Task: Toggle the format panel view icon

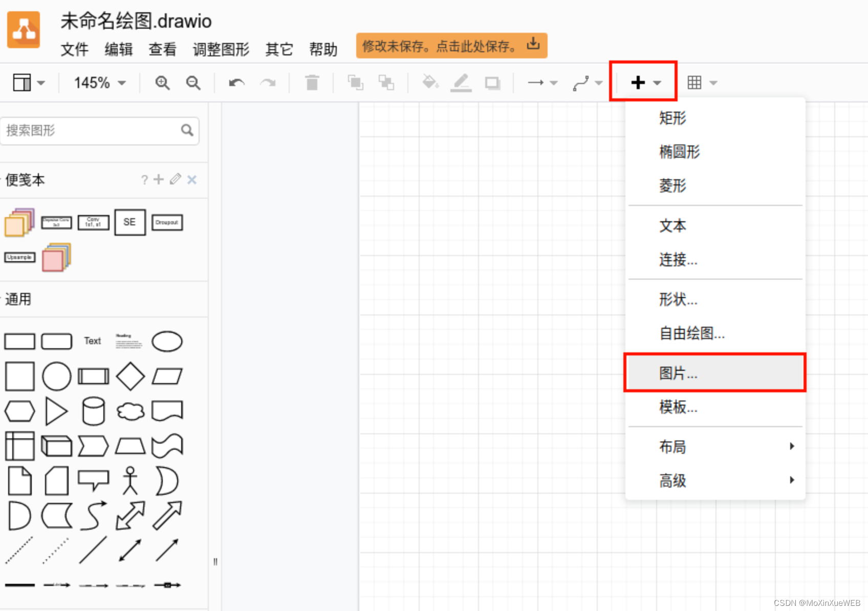Action: pyautogui.click(x=23, y=82)
